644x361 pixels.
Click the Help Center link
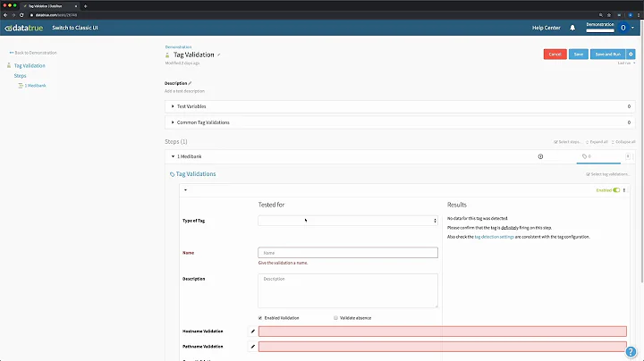point(546,28)
